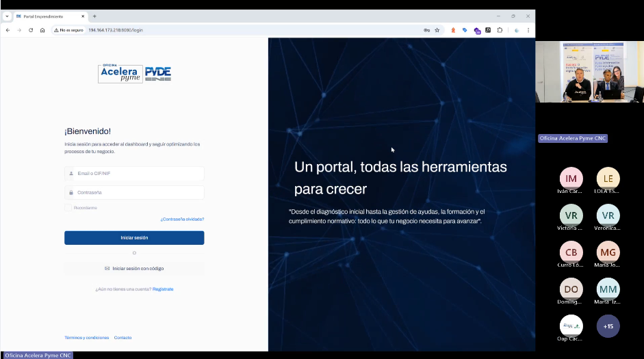
Task: Bookmark this page with the star icon
Action: [437, 30]
